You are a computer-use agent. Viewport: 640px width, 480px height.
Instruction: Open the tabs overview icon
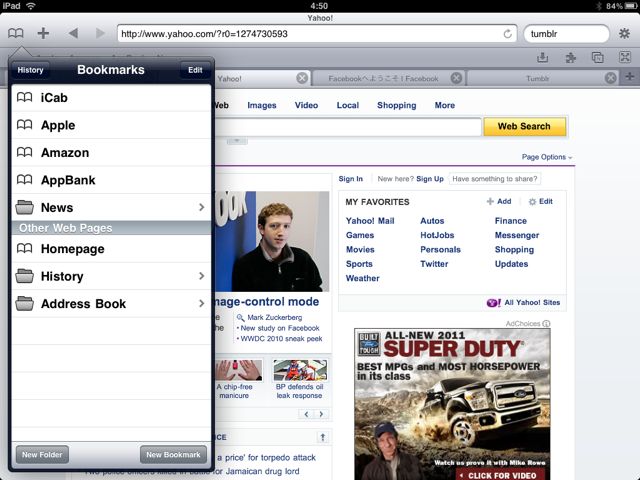598,57
